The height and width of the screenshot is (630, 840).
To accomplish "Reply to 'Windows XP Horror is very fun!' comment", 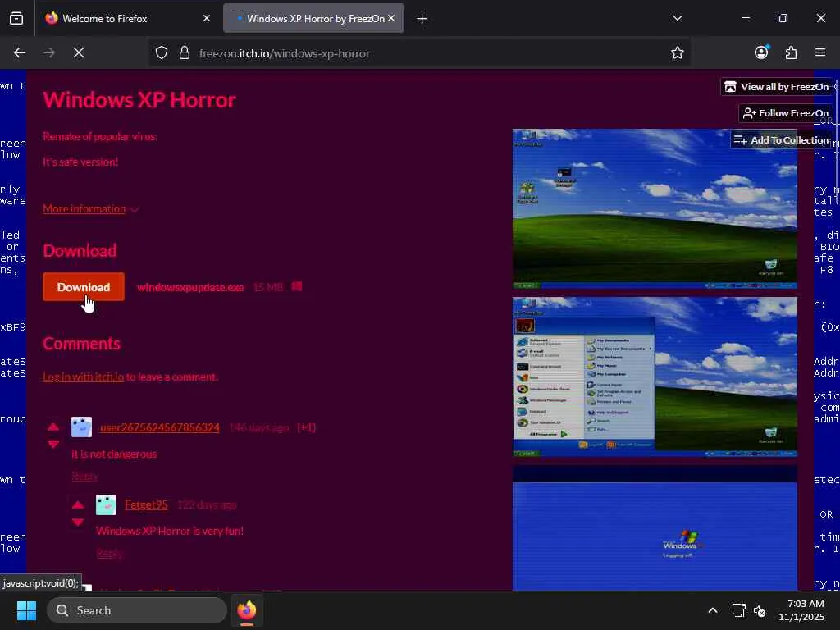I will tap(109, 553).
